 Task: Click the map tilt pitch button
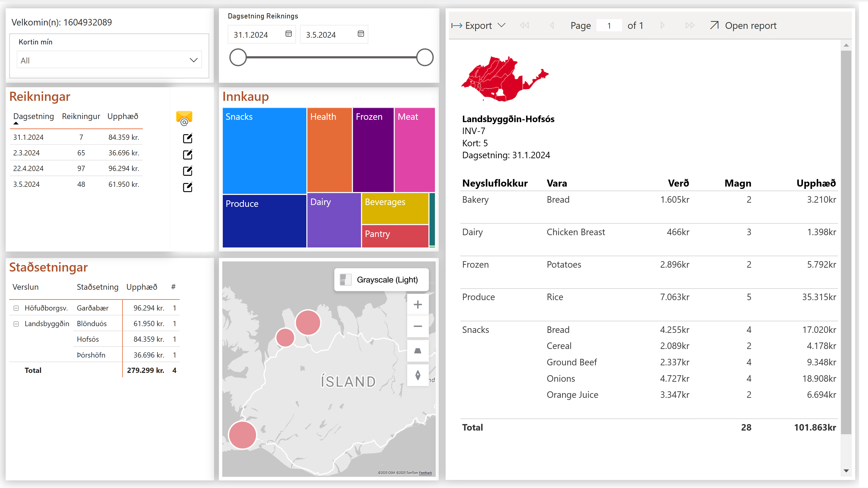point(418,351)
